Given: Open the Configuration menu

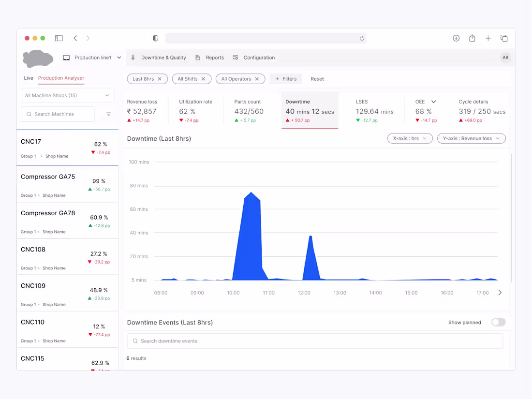Looking at the screenshot, I should [x=259, y=58].
